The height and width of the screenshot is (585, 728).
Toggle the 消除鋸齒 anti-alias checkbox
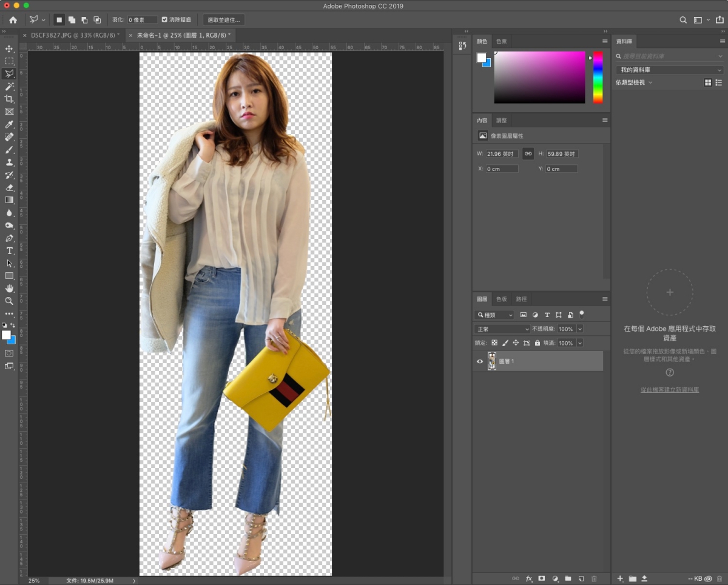coord(164,20)
